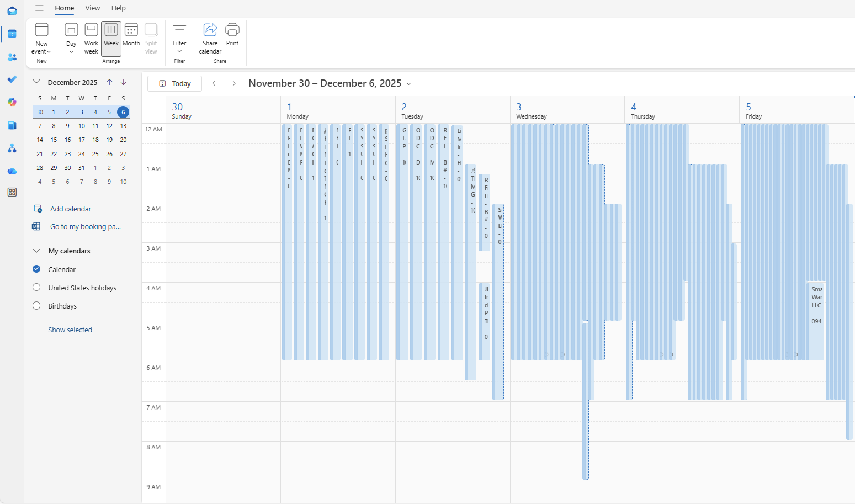
Task: Expand the Day view dropdown arrow
Action: pyautogui.click(x=71, y=52)
